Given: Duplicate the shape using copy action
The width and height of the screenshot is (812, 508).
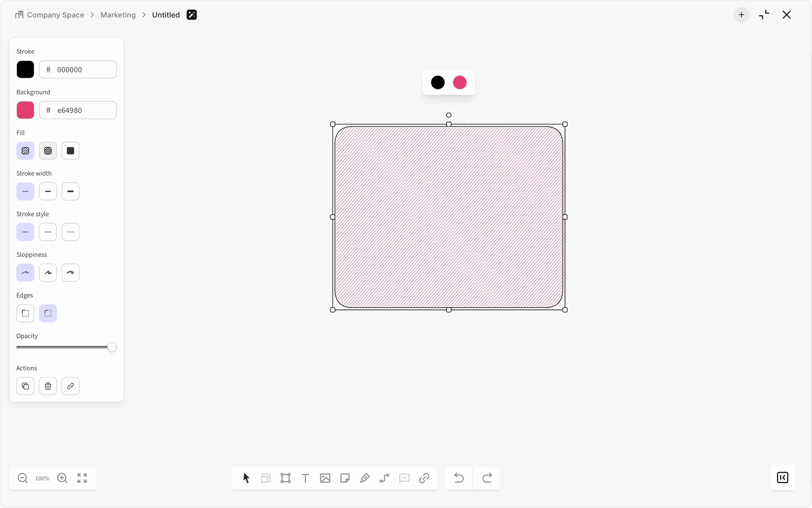Looking at the screenshot, I should [x=25, y=386].
